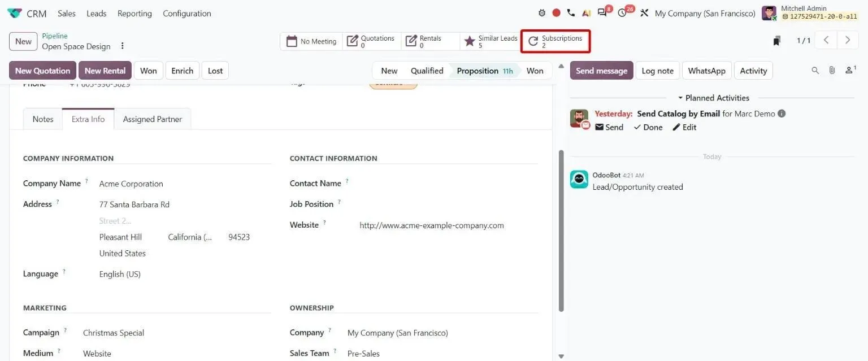The height and width of the screenshot is (361, 868).
Task: Click the Enrich button
Action: point(183,71)
